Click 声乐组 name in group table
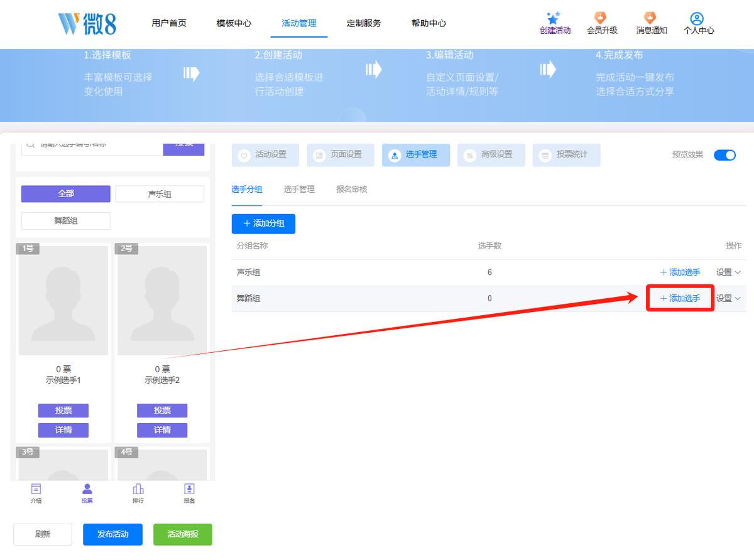This screenshot has width=754, height=560. pos(248,272)
